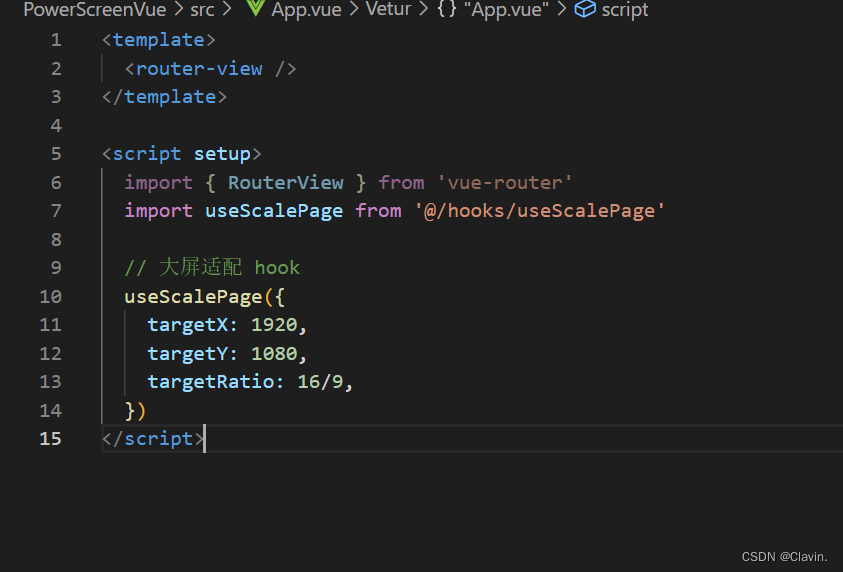Image resolution: width=843 pixels, height=572 pixels.
Task: Click line number 5 in gutter
Action: [56, 154]
